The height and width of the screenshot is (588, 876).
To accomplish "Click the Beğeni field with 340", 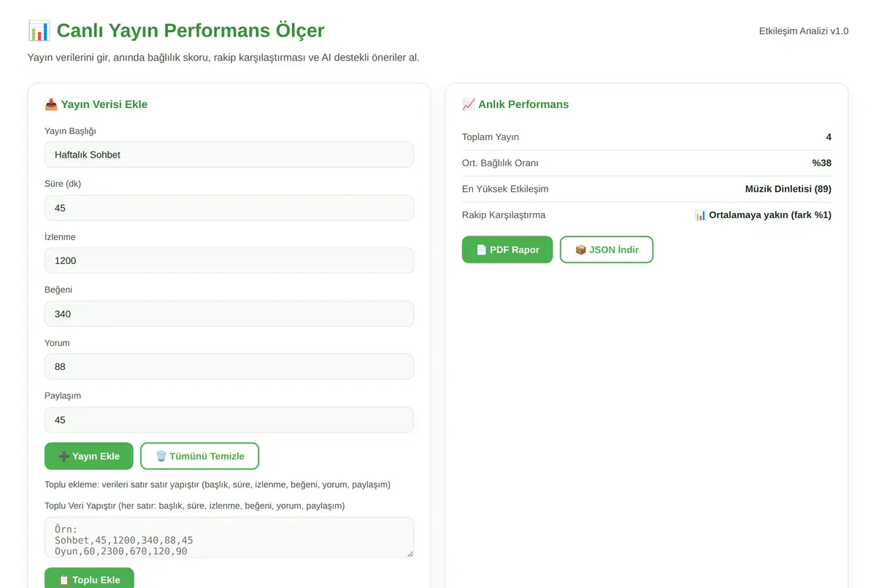I will 229,314.
